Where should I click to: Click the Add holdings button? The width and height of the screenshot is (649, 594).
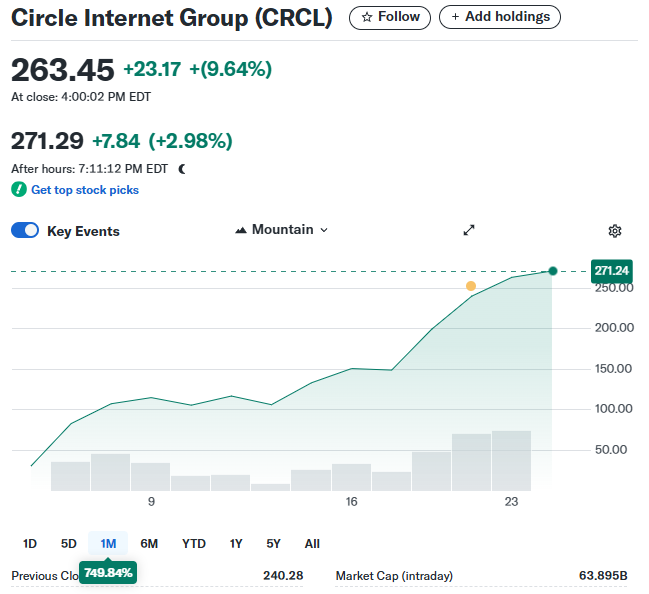point(500,17)
